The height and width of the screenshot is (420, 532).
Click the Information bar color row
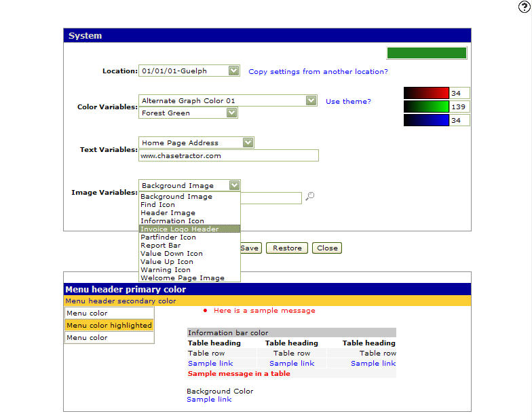[292, 332]
